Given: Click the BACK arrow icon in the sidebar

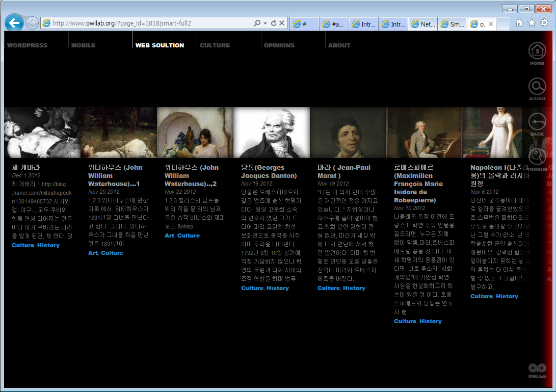Looking at the screenshot, I should click(x=537, y=122).
